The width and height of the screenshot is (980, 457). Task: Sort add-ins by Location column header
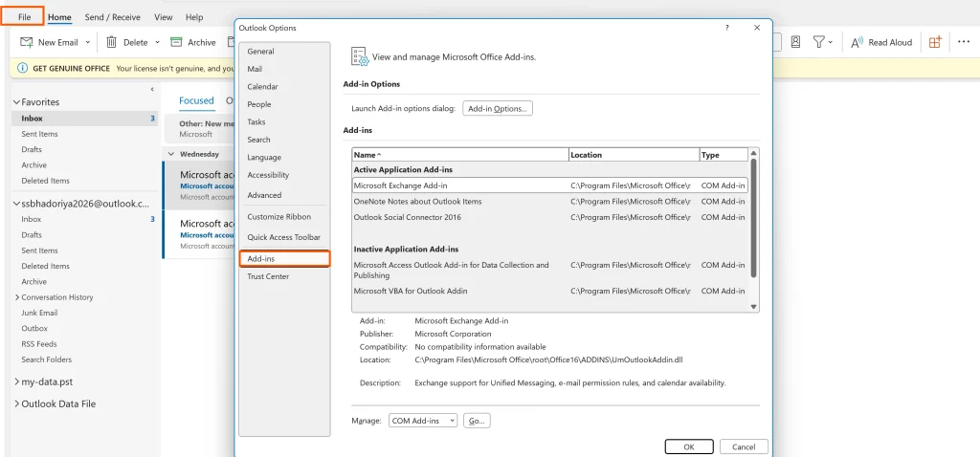(635, 155)
